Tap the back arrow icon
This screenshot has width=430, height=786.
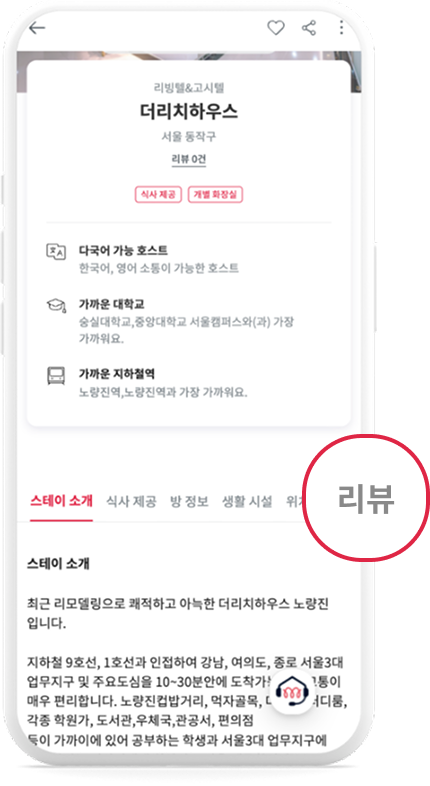(x=37, y=29)
